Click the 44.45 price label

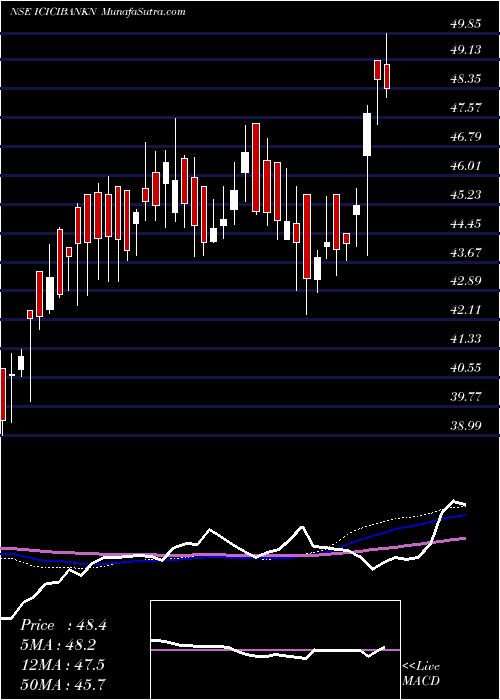point(466,224)
